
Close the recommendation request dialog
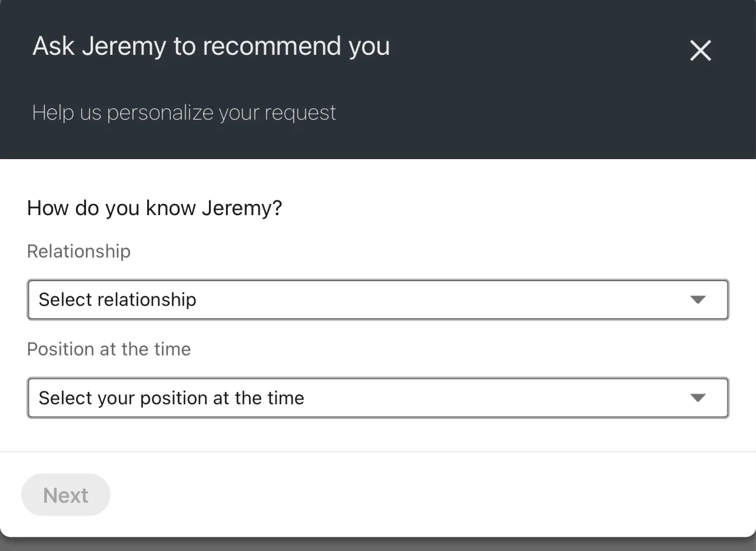pyautogui.click(x=701, y=51)
